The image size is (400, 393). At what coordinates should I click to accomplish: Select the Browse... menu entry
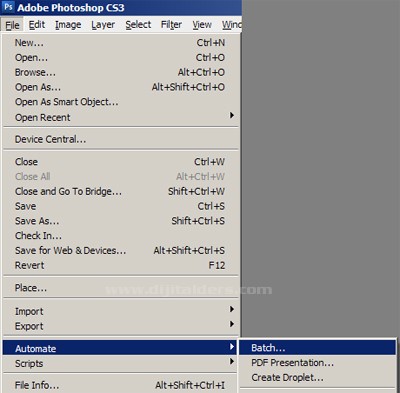click(x=120, y=72)
